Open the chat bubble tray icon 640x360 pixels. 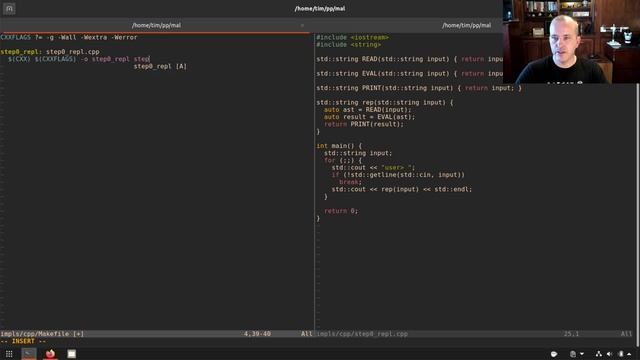click(x=554, y=354)
